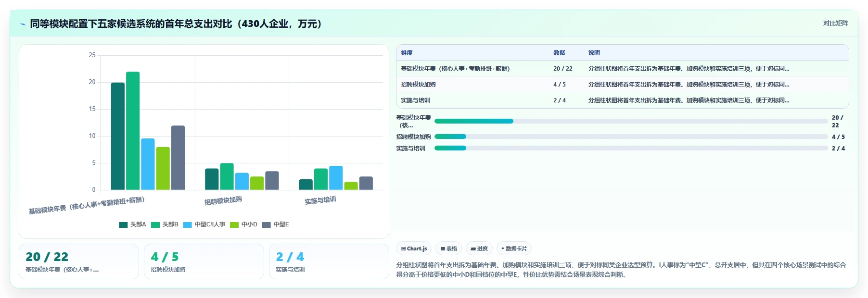The height and width of the screenshot is (298, 868).
Task: Click 头部B bar in 招聘模块加购 group
Action: (227, 176)
